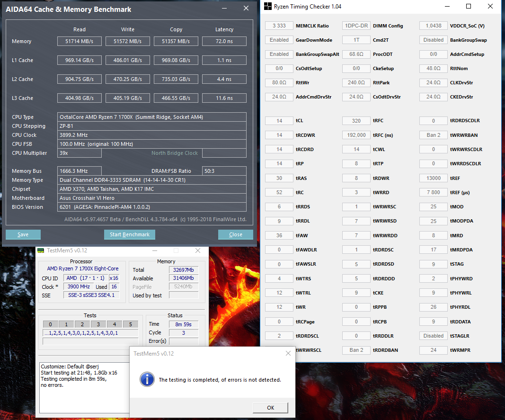Click the MEMCLK Ratio 3 333 value
Screen dimensions: 505x420
tap(279, 26)
